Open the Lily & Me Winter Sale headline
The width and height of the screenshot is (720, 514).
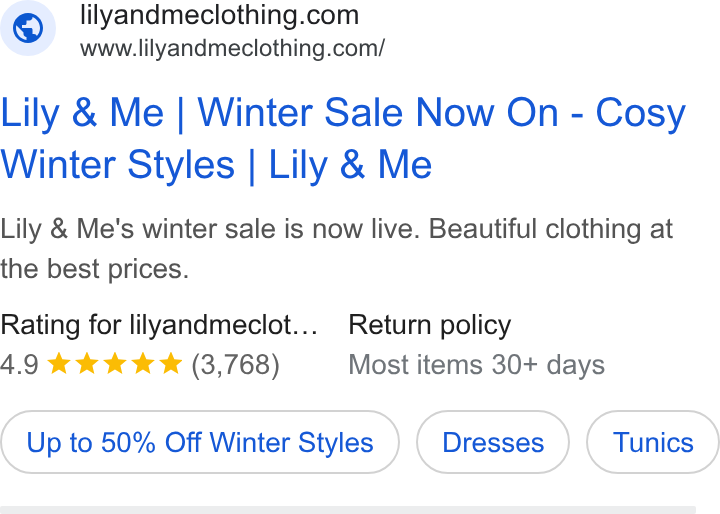(x=343, y=139)
